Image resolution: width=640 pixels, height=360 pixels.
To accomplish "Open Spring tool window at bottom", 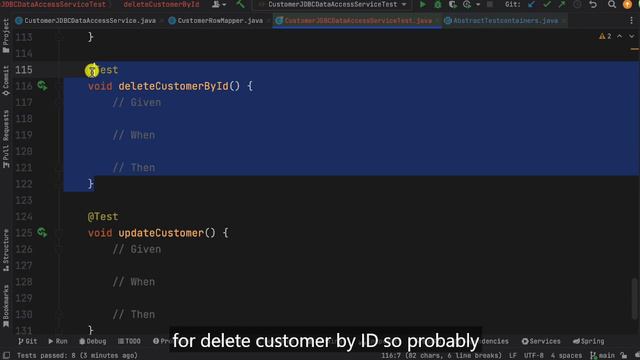I will [x=589, y=341].
